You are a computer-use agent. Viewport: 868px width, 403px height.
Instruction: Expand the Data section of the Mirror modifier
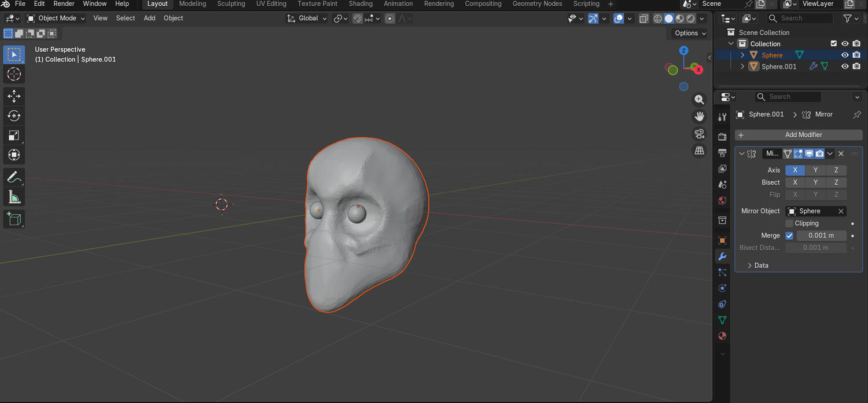coord(757,265)
